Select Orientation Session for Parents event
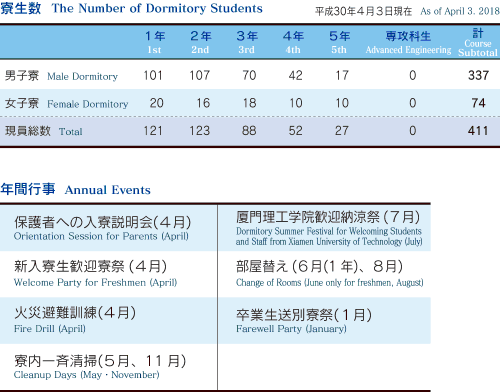 point(102,228)
